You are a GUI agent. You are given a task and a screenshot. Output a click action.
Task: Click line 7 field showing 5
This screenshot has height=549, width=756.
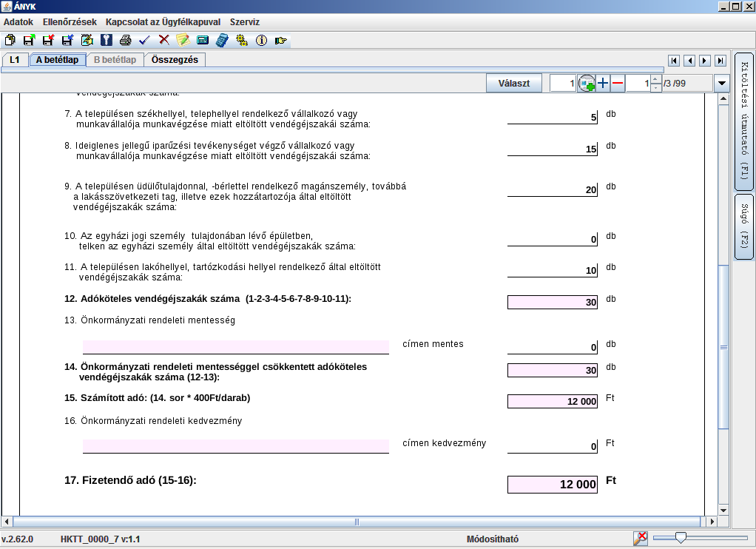(x=553, y=117)
